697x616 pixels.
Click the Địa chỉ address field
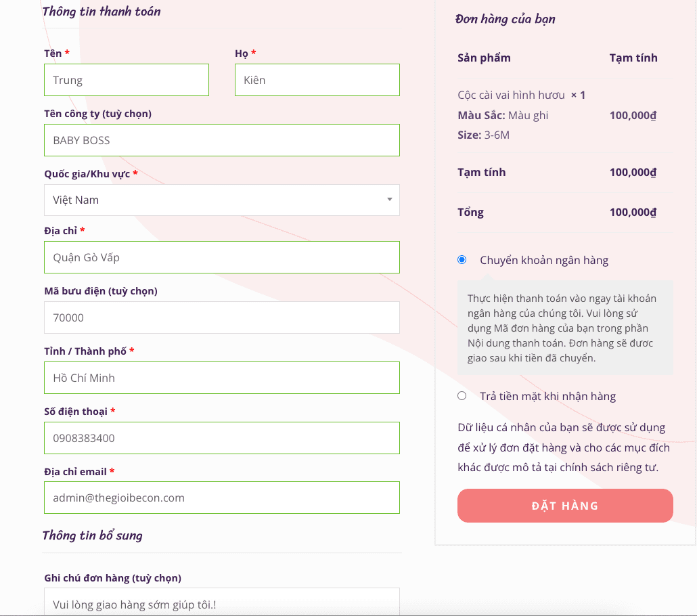pyautogui.click(x=222, y=257)
